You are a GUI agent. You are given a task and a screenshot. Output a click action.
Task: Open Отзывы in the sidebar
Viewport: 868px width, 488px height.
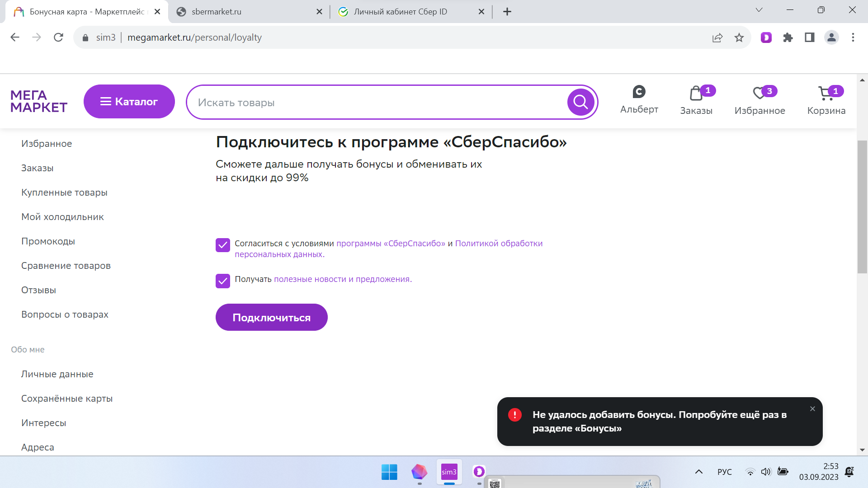coord(38,290)
